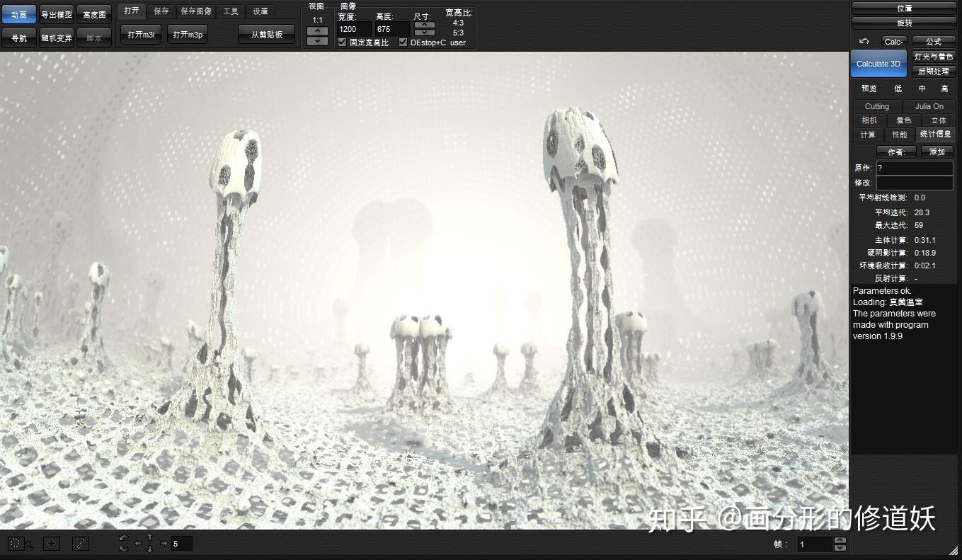
Task: Increase image 尺寸 with the up arrow
Action: [x=425, y=25]
